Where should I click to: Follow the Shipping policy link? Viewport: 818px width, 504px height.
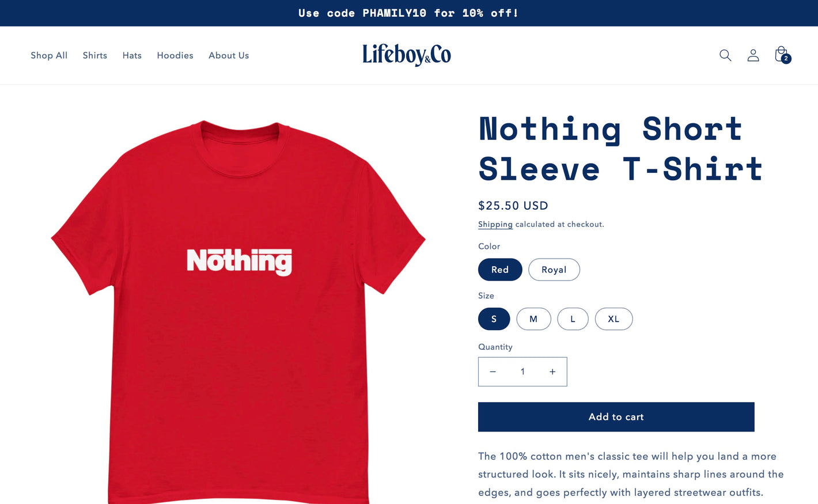click(495, 224)
